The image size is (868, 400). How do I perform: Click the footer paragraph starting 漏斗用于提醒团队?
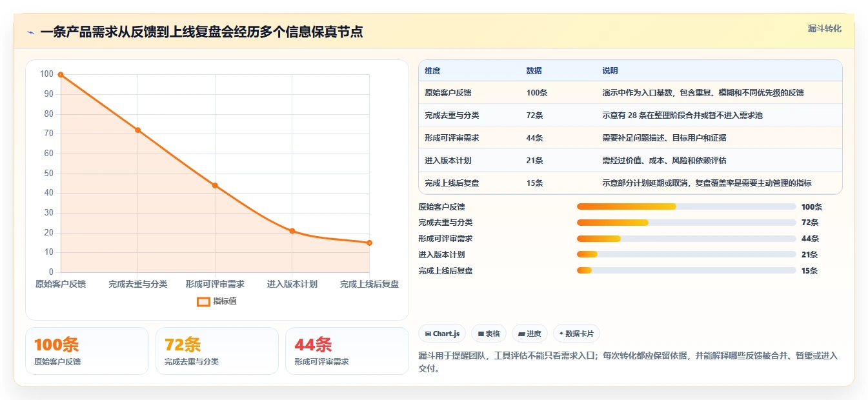pyautogui.click(x=628, y=362)
